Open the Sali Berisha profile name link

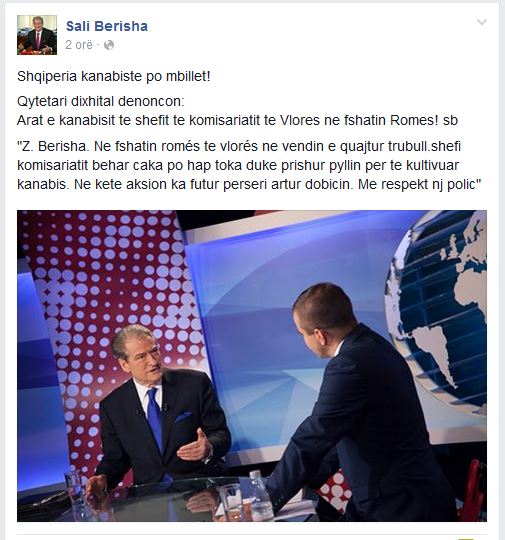[x=107, y=26]
